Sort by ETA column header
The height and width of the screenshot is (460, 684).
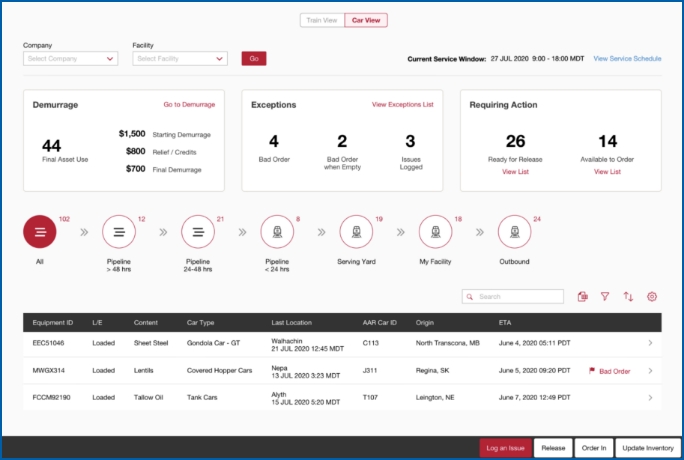pyautogui.click(x=505, y=323)
